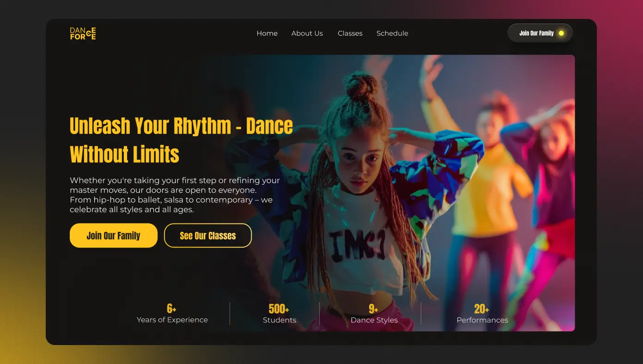Image resolution: width=643 pixels, height=364 pixels.
Task: Select Home in the navigation bar
Action: [x=267, y=33]
